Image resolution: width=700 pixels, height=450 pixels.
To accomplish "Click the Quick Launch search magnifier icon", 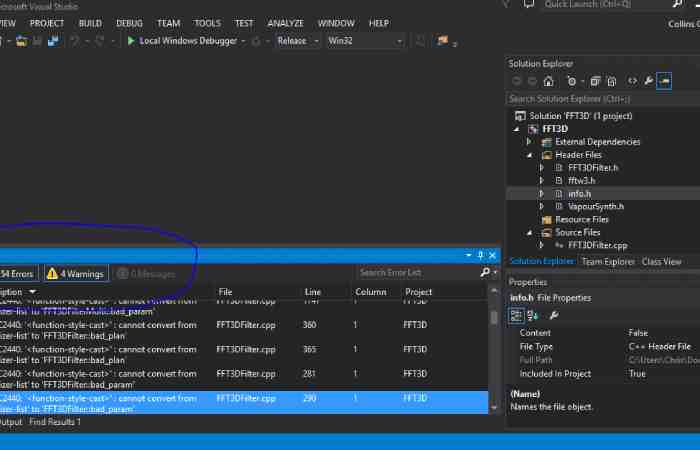I will 677,4.
